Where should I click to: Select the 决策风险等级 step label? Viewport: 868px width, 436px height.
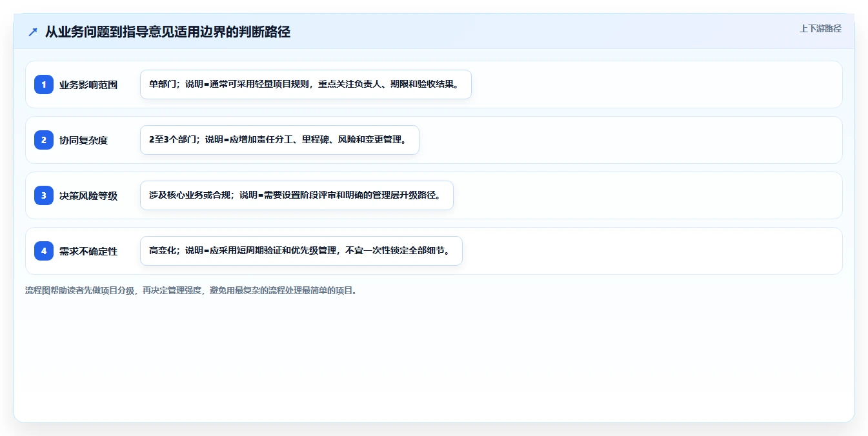[88, 195]
